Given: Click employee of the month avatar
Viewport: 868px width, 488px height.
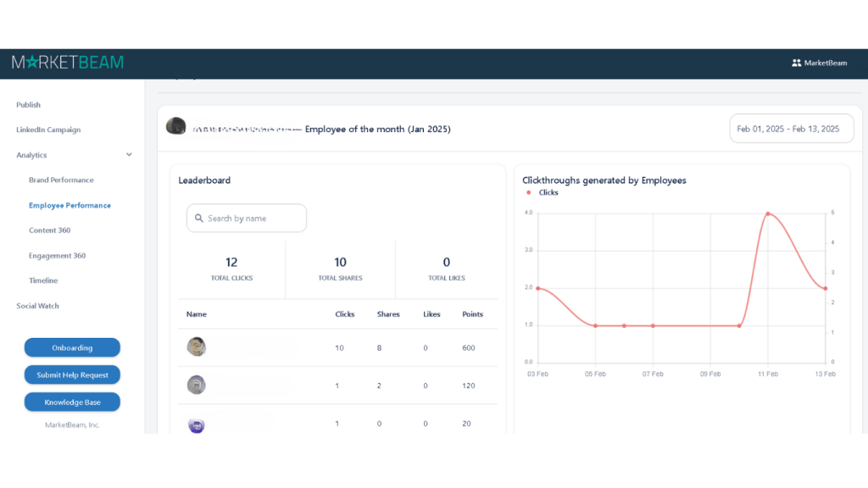Looking at the screenshot, I should coord(176,126).
